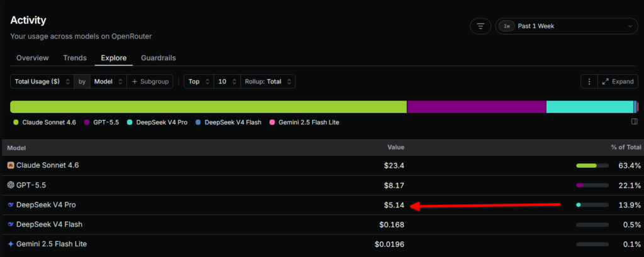
Task: Click the 'Your usage across models' subtitle
Action: tap(81, 36)
